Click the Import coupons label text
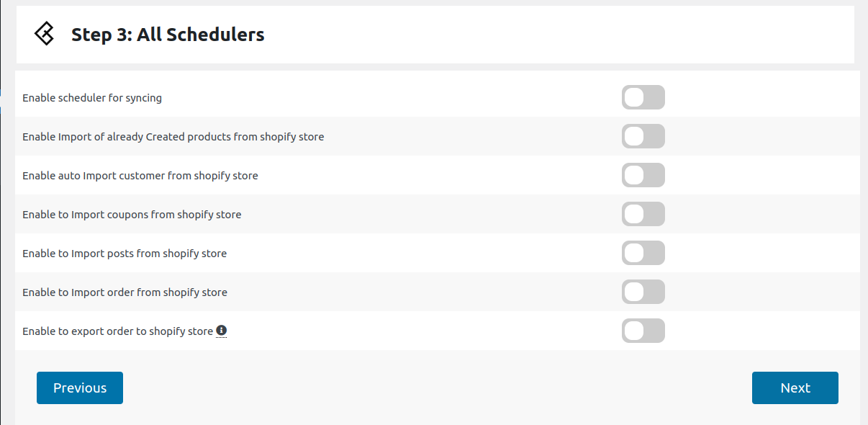Screen dimensions: 868x425 click(132, 215)
